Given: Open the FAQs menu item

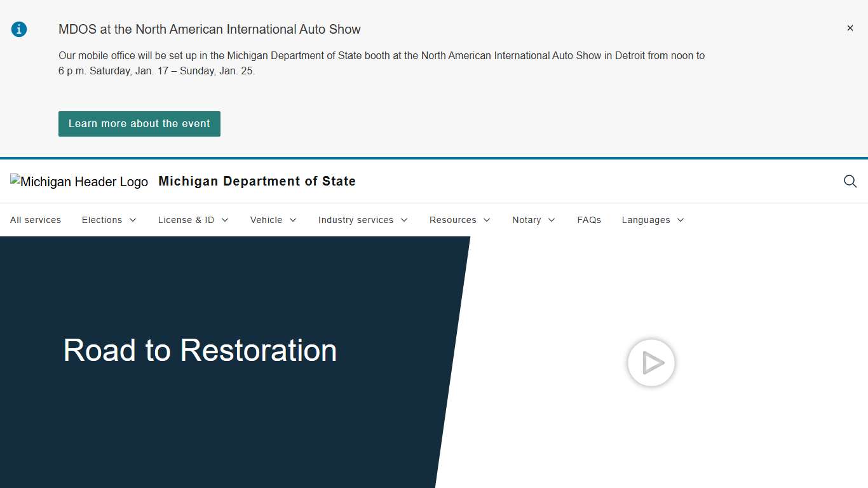Looking at the screenshot, I should [x=589, y=220].
